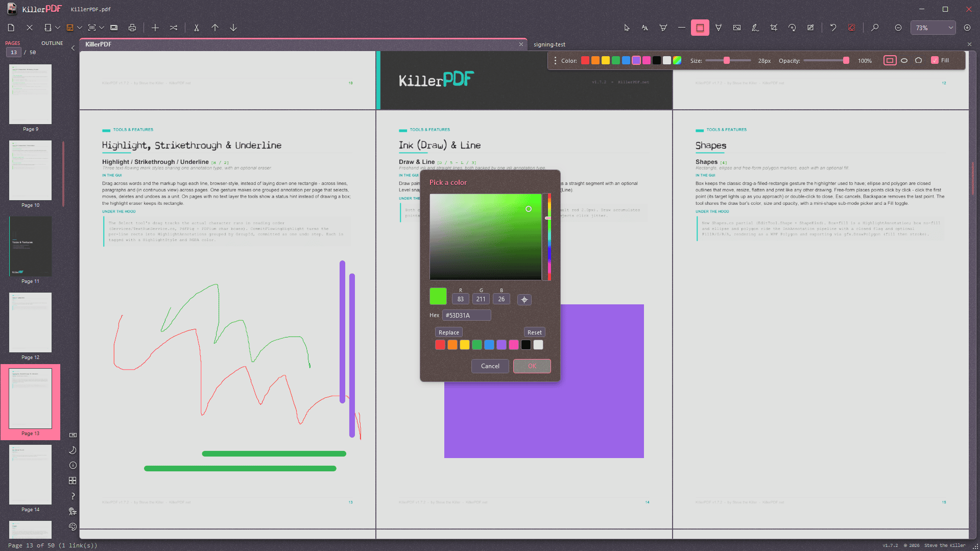The width and height of the screenshot is (980, 551).
Task: Open the rainbow custom color swatch
Action: click(677, 60)
